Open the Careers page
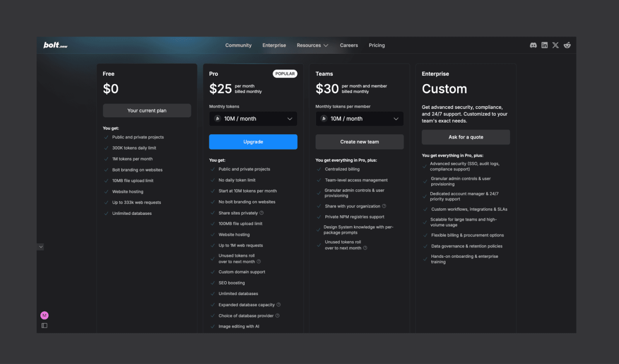The image size is (619, 364). (x=349, y=45)
